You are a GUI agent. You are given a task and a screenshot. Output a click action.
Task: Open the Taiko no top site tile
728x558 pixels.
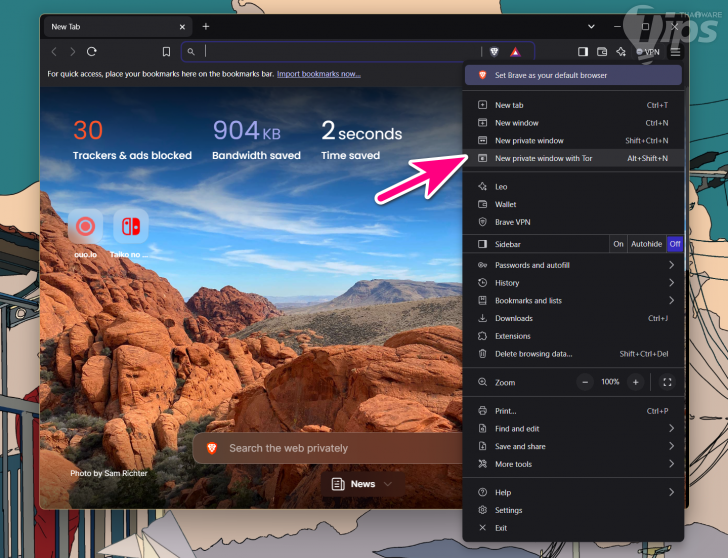coord(130,234)
